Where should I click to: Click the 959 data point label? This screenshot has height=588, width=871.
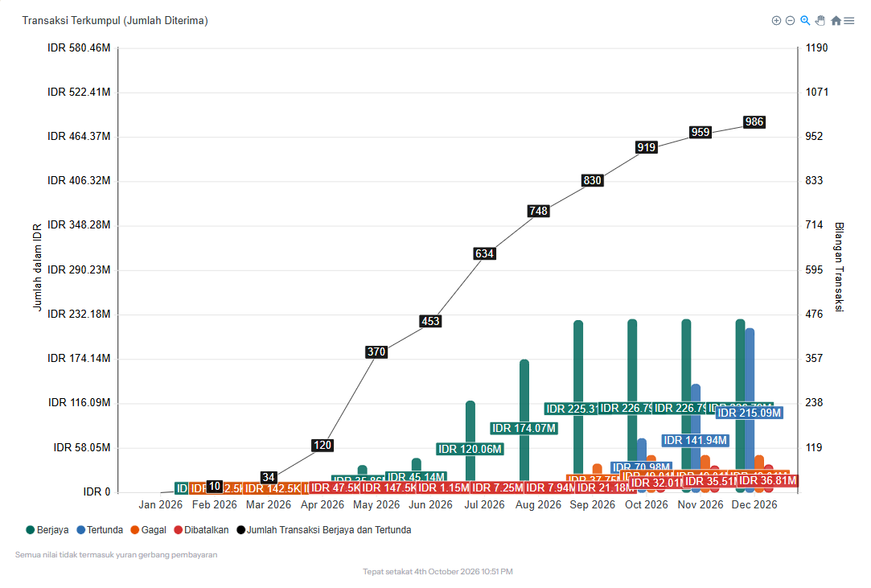pos(700,132)
